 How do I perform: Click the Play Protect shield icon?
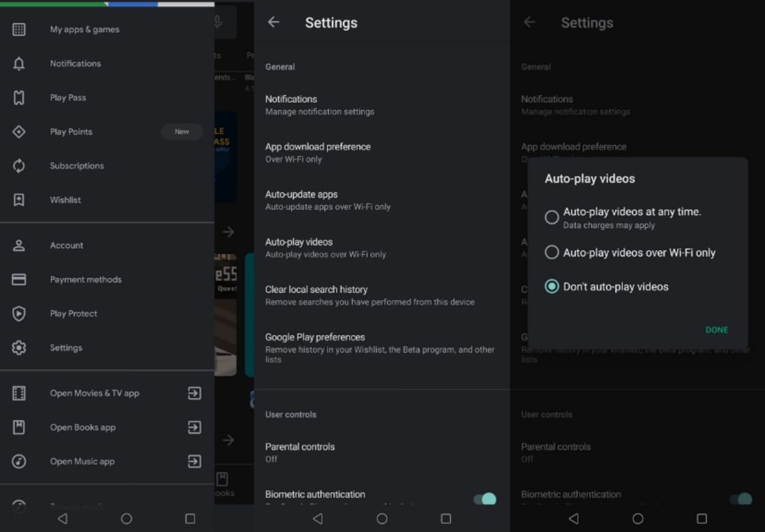click(19, 314)
